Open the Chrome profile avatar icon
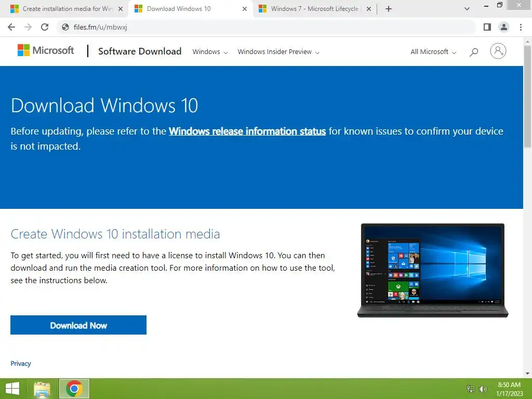The image size is (532, 399). click(504, 27)
